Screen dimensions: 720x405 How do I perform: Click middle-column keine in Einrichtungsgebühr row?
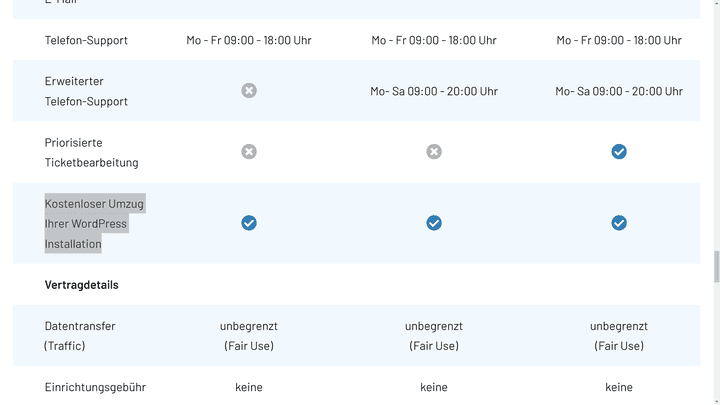coord(434,387)
